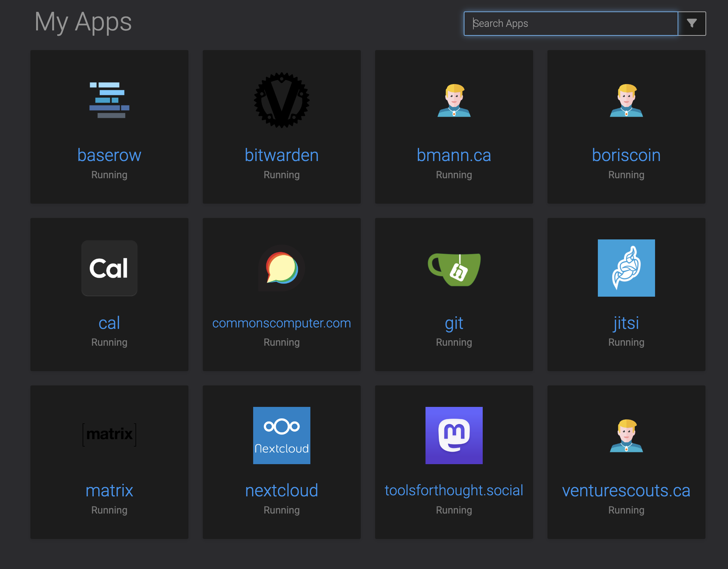The width and height of the screenshot is (728, 569).
Task: Follow the baserow link
Action: [x=109, y=155]
